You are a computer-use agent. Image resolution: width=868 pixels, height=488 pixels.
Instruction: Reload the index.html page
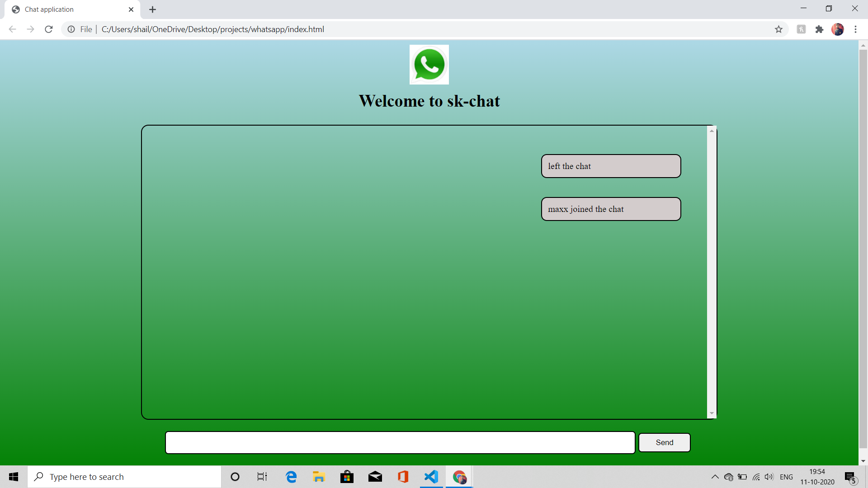pos(48,29)
